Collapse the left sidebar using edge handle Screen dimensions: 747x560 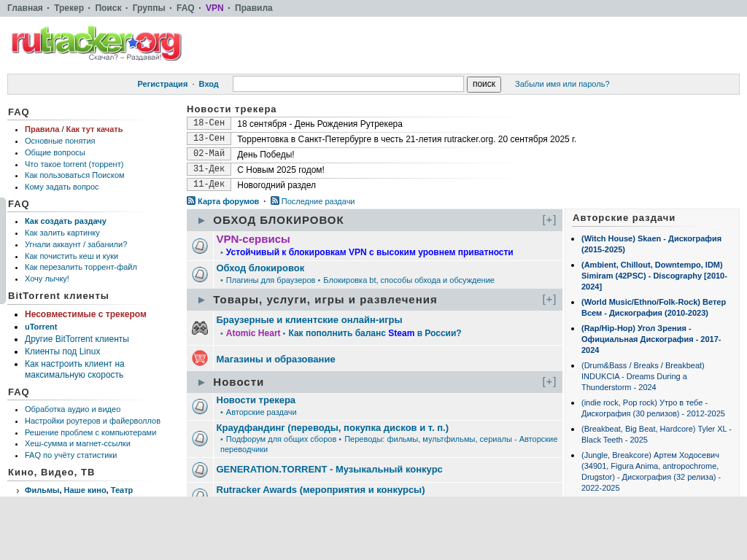pos(3,250)
